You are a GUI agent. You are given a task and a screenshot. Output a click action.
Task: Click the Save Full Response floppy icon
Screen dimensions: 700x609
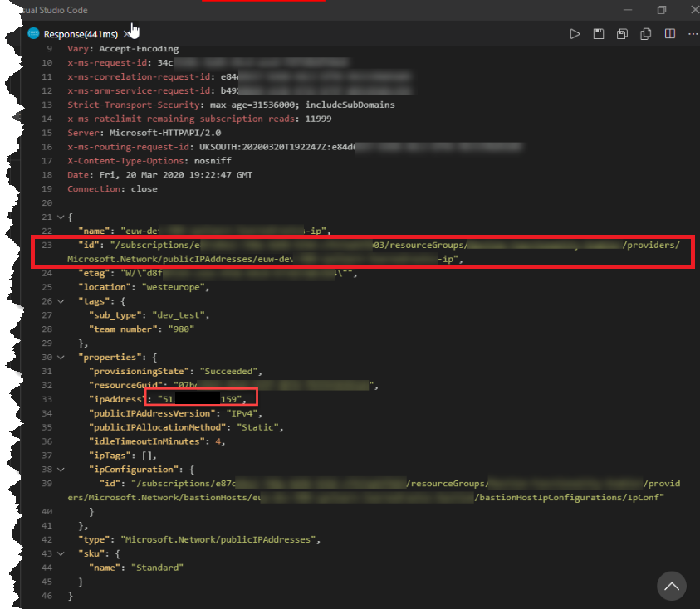(598, 34)
